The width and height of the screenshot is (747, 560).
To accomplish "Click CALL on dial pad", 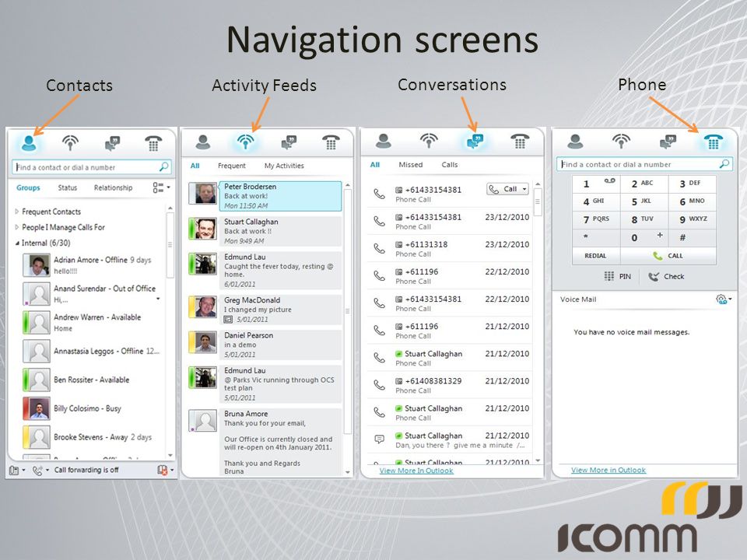I will click(668, 256).
